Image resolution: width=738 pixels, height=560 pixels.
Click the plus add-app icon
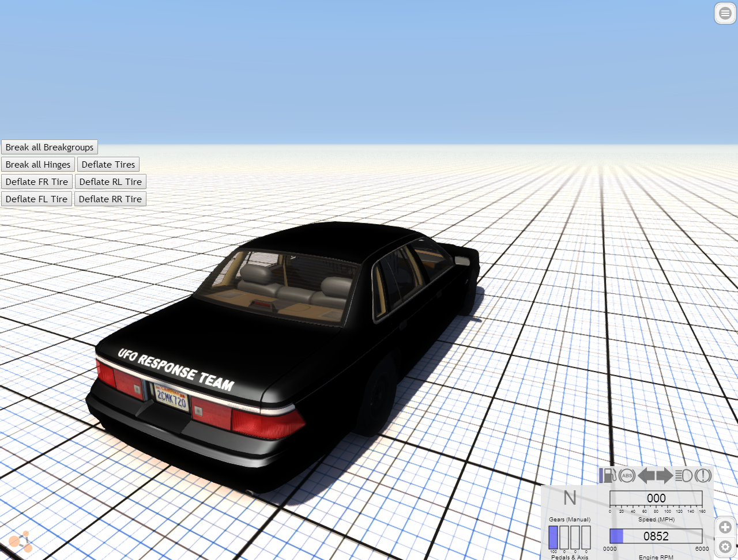[725, 527]
